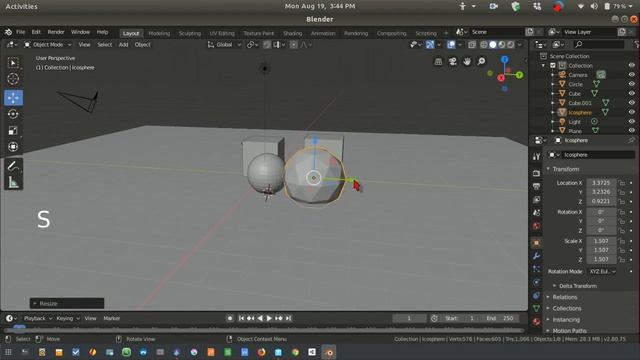The height and width of the screenshot is (360, 640).
Task: Open Firefox from the taskbar
Action: [261, 352]
